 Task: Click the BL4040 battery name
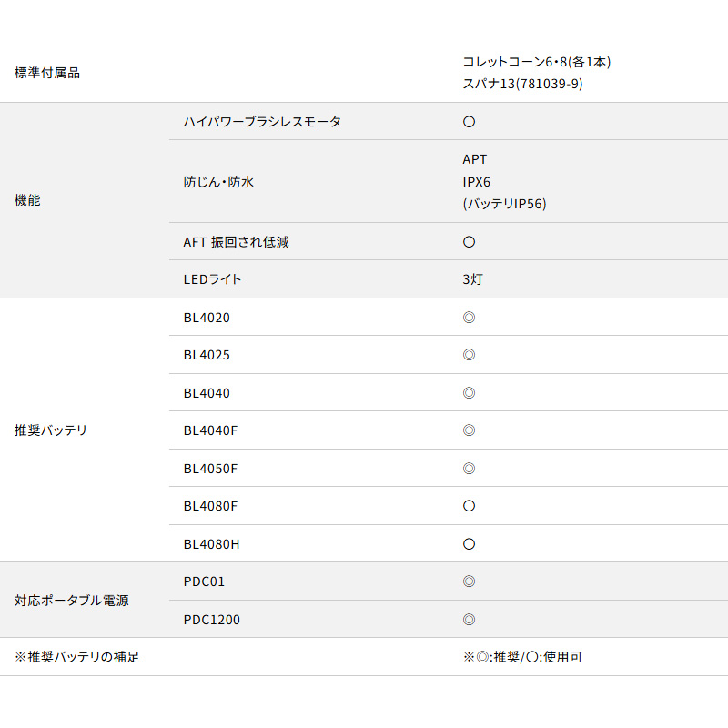point(207,393)
